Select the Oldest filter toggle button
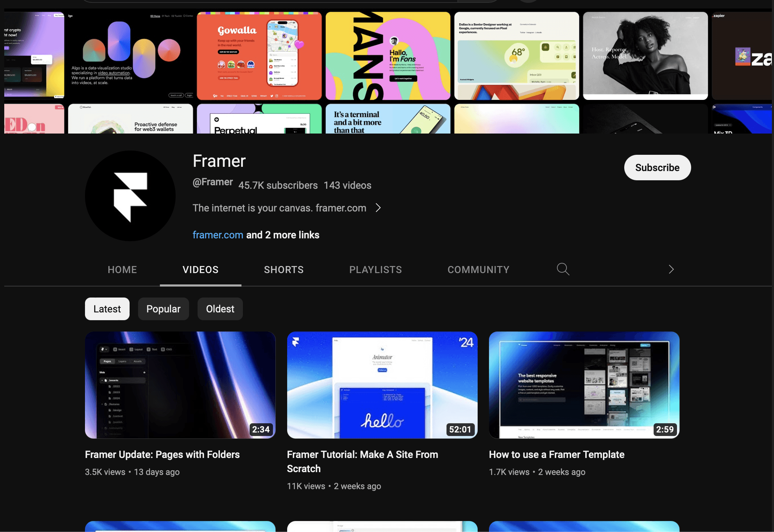774x532 pixels. coord(220,309)
